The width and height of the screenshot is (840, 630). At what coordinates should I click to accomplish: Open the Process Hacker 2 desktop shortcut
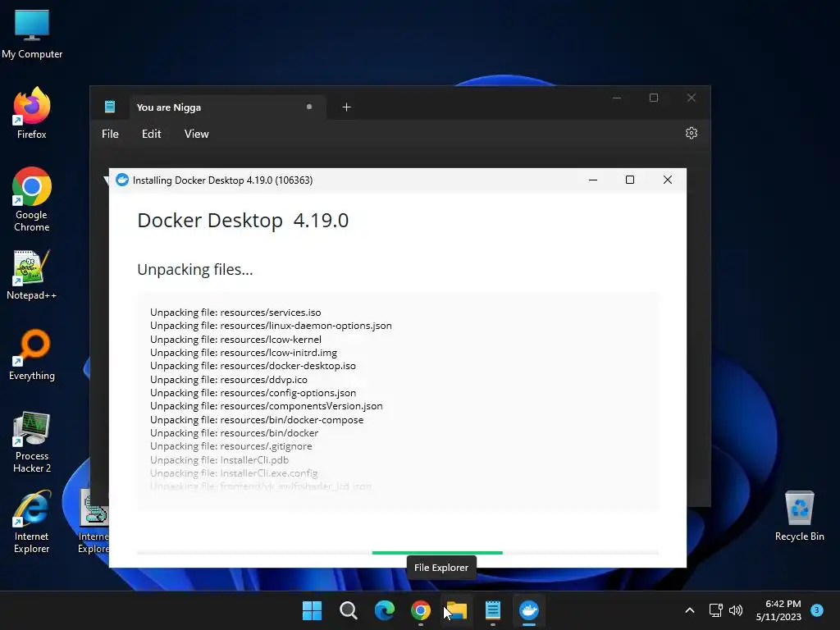pyautogui.click(x=32, y=442)
